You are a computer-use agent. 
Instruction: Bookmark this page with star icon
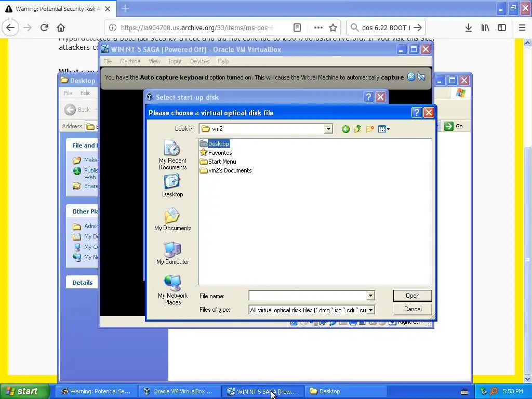point(333,28)
